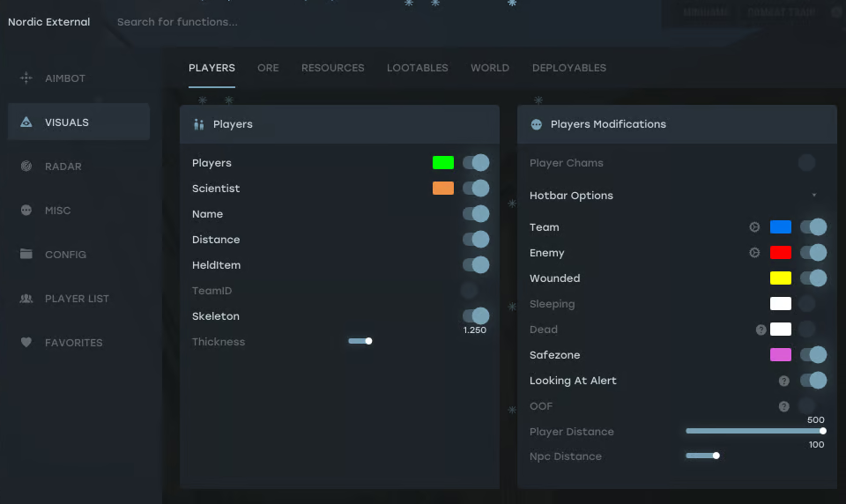Click the pink Safezone color swatch

tap(781, 354)
